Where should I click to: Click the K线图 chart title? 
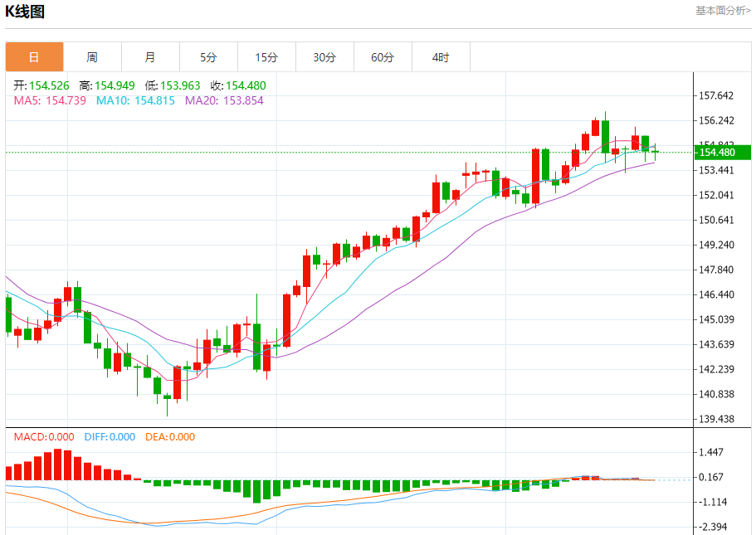(25, 11)
